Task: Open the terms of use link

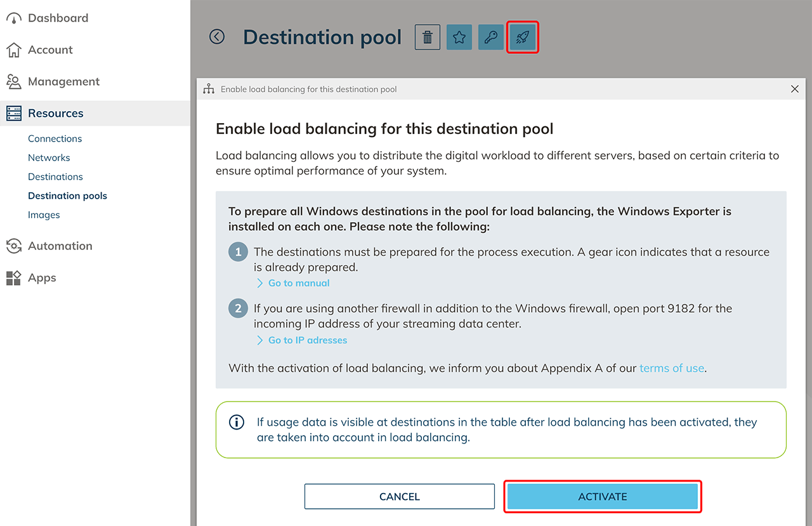Action: coord(672,368)
